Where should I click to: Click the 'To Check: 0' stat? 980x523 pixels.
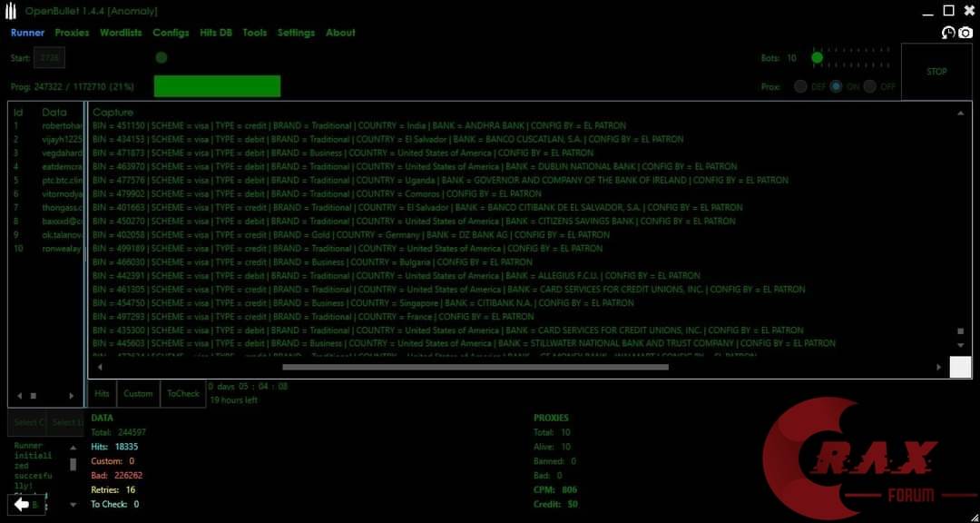click(115, 504)
